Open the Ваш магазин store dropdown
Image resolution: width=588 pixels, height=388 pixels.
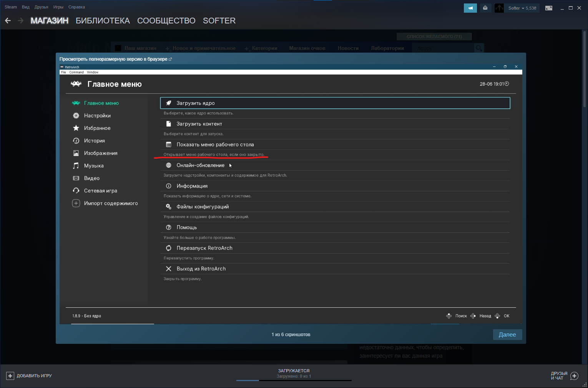click(140, 48)
